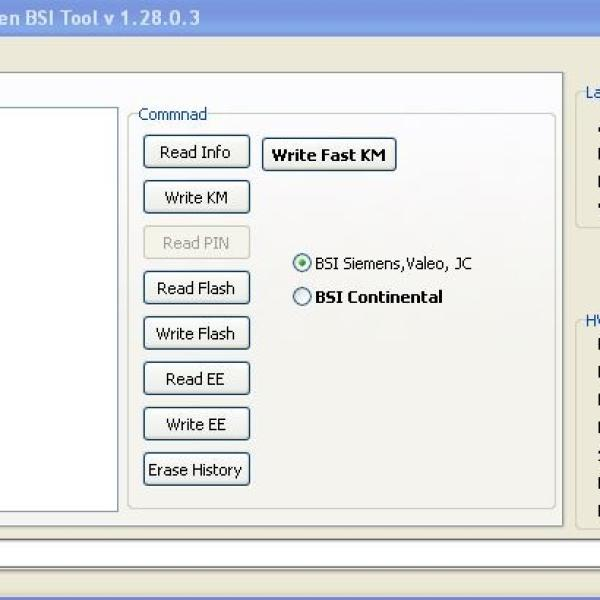Click the Erase History button

click(x=196, y=470)
